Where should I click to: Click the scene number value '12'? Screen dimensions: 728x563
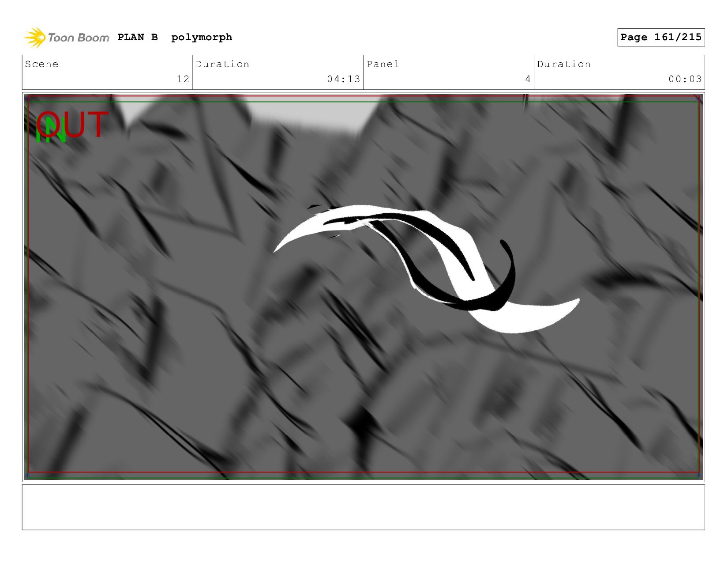click(183, 79)
